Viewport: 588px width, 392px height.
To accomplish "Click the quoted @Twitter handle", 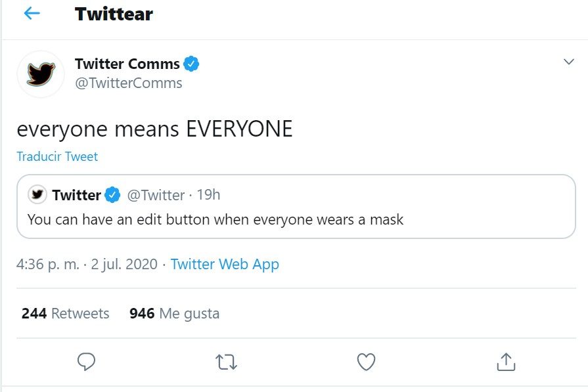I will pyautogui.click(x=155, y=195).
